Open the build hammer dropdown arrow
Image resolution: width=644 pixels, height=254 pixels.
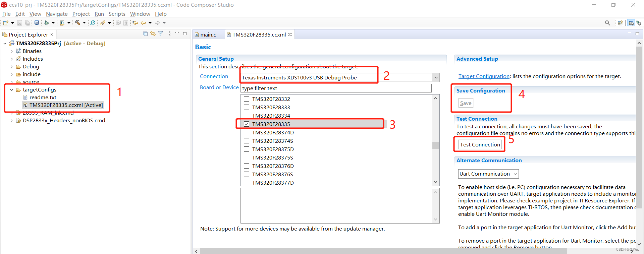(x=84, y=23)
